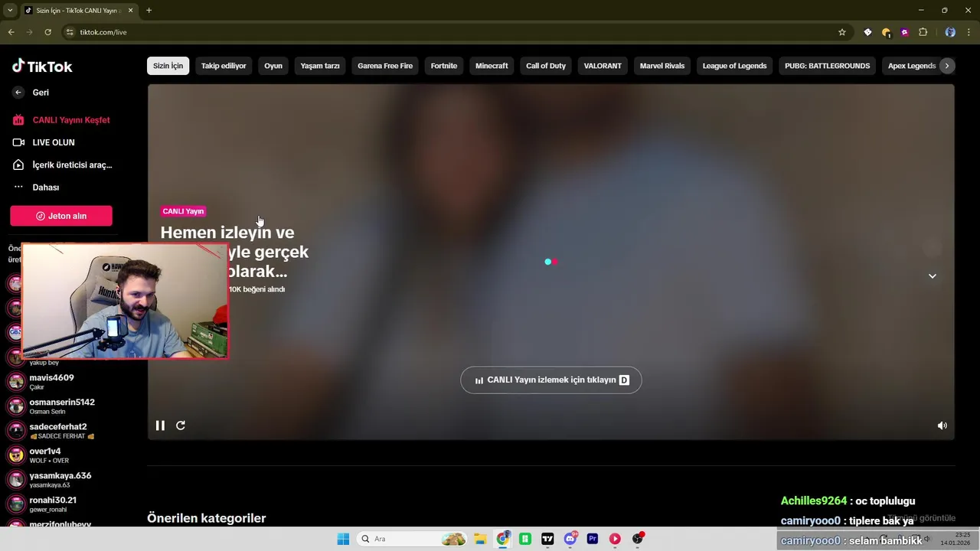980x551 pixels.
Task: Select the Garena Free Fire tab
Action: 385,66
